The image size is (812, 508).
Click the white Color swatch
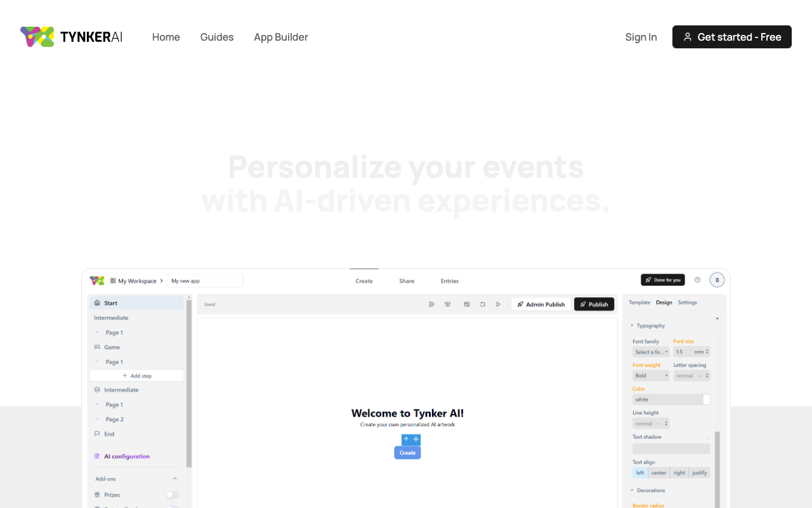[x=707, y=399]
